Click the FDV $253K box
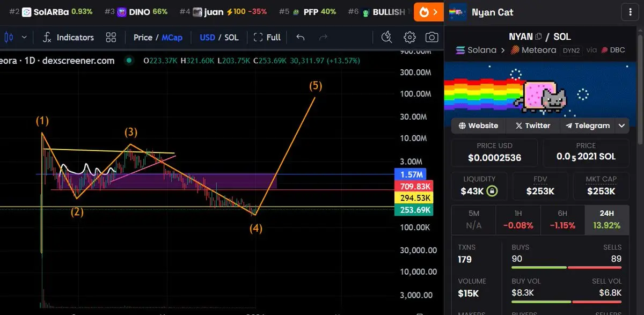The width and height of the screenshot is (644, 315). pyautogui.click(x=540, y=186)
